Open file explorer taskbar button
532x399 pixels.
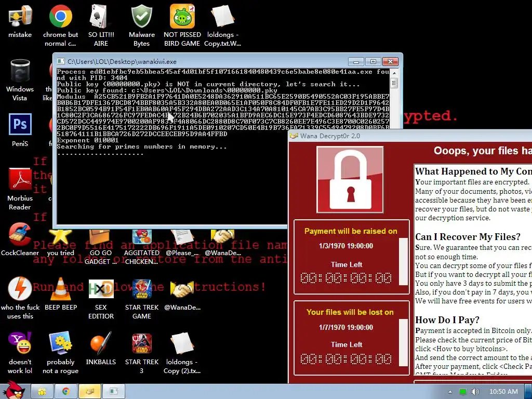42,392
